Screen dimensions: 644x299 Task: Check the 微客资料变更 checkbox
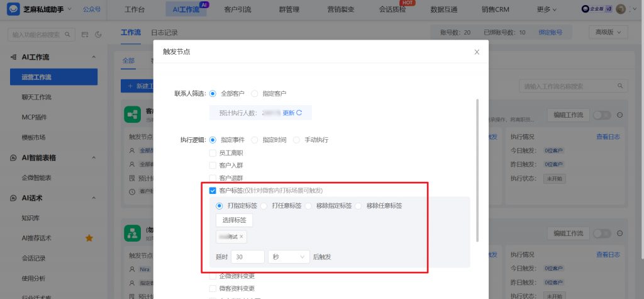(213, 288)
